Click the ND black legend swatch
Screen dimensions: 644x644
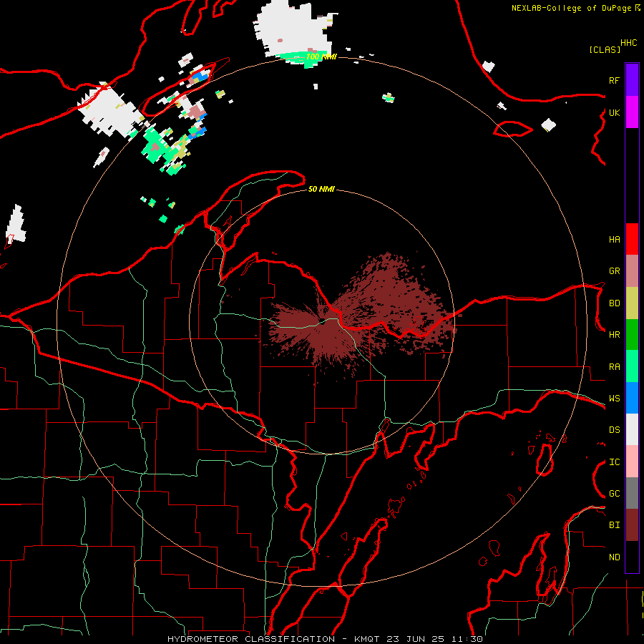point(632,557)
